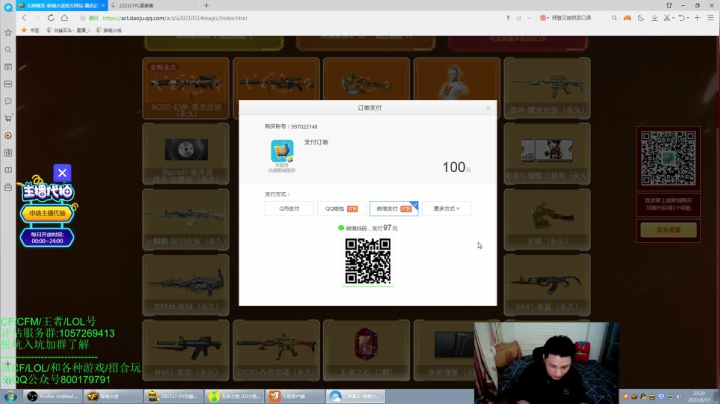The height and width of the screenshot is (404, 720).
Task: Open the QQ browser taskbar window
Action: point(355,396)
